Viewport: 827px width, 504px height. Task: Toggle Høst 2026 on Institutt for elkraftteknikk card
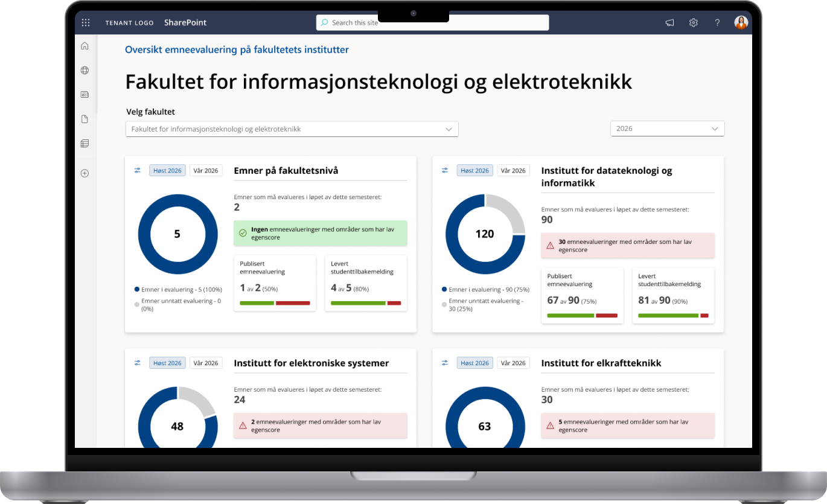pyautogui.click(x=475, y=363)
